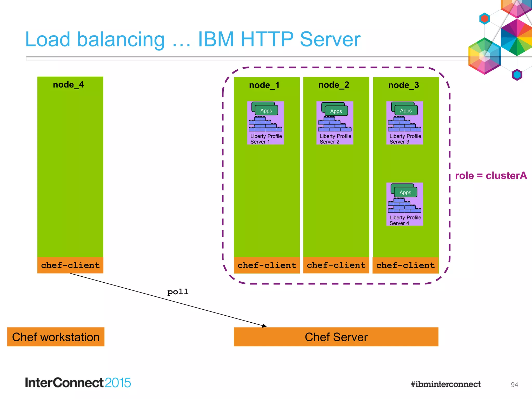Click Liberty Profile Server 3 icon
The height and width of the screenshot is (399, 532).
pos(404,123)
